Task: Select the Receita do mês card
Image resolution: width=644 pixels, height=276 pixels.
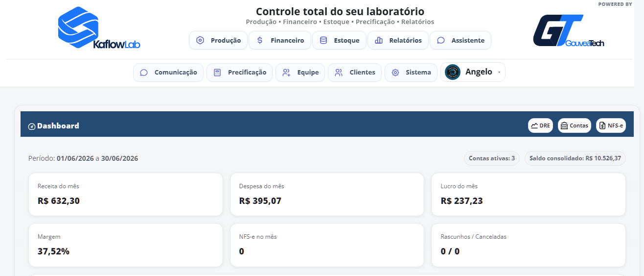Action: (x=126, y=194)
